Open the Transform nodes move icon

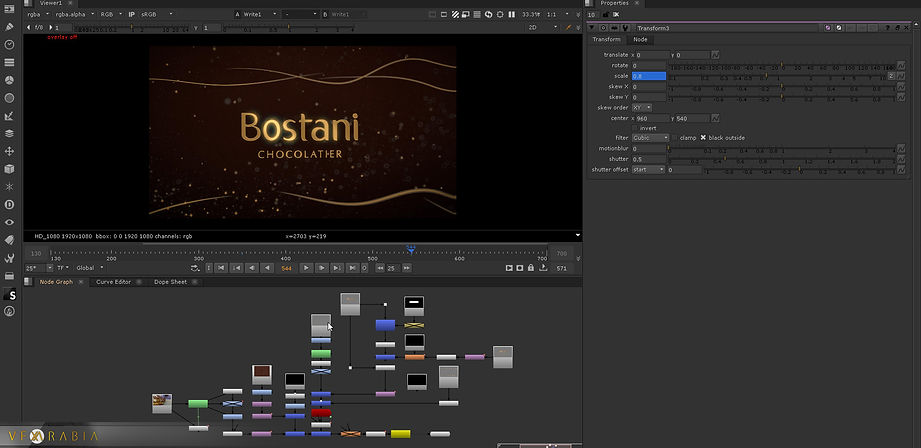point(9,151)
